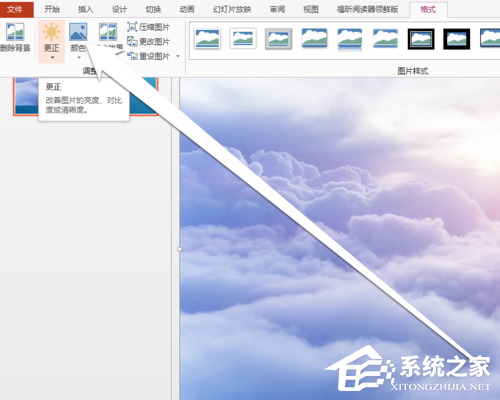Open the 更正 corrections sun icon menu
Screen dimensions: 500x400
tap(51, 41)
